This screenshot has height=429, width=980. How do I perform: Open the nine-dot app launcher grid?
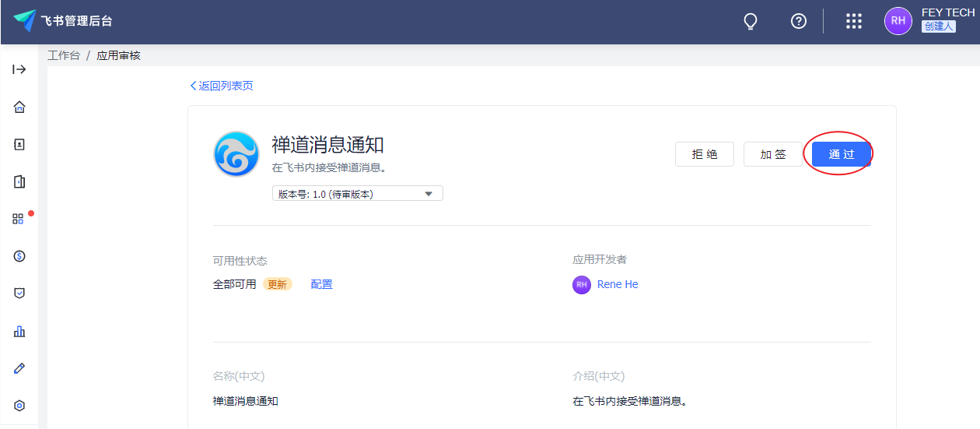pyautogui.click(x=853, y=21)
